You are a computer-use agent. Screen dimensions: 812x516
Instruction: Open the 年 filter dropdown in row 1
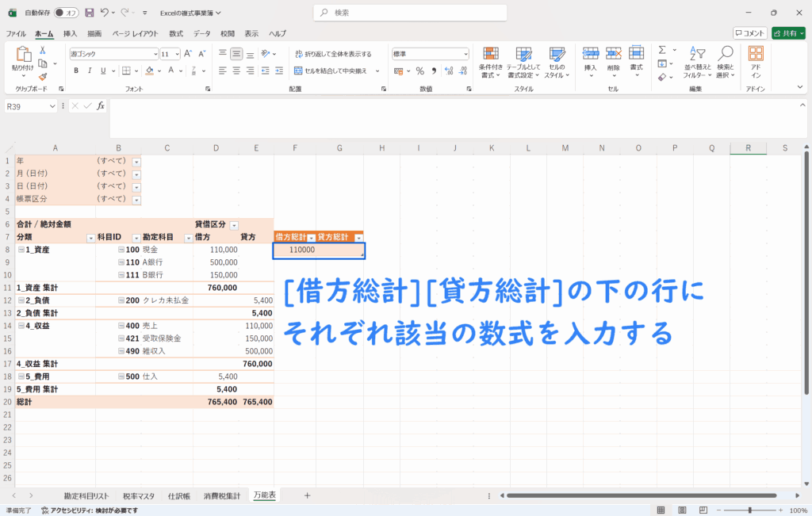[136, 161]
